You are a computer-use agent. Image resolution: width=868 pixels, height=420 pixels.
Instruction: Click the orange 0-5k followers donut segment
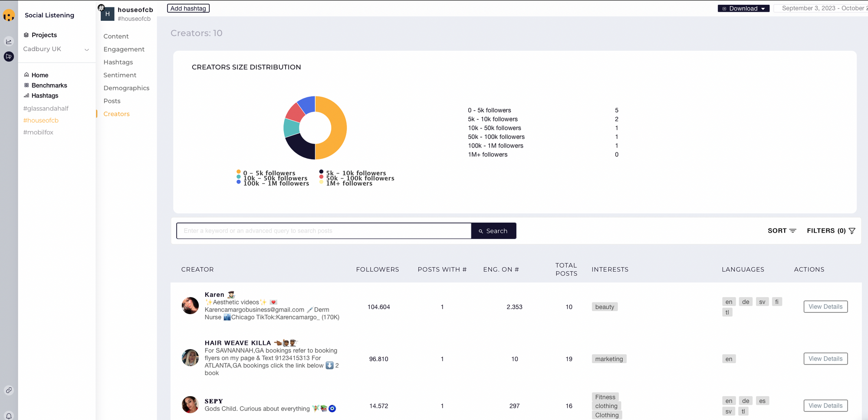(x=338, y=128)
